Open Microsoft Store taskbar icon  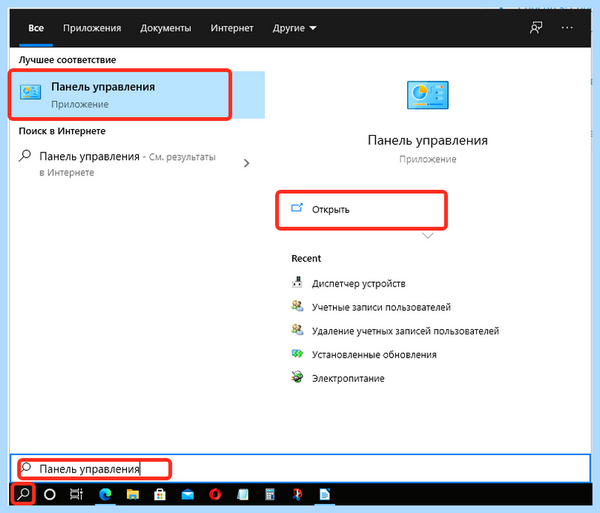[x=160, y=494]
